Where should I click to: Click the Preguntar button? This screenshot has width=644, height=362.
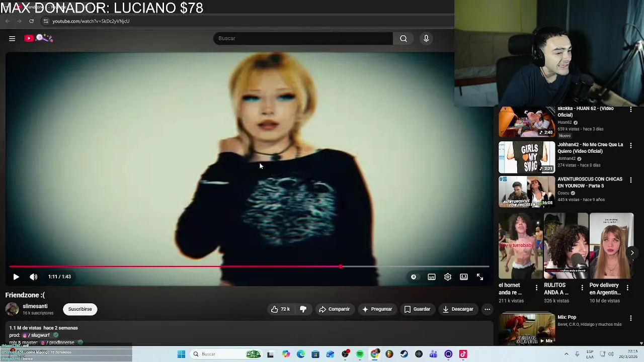377,309
